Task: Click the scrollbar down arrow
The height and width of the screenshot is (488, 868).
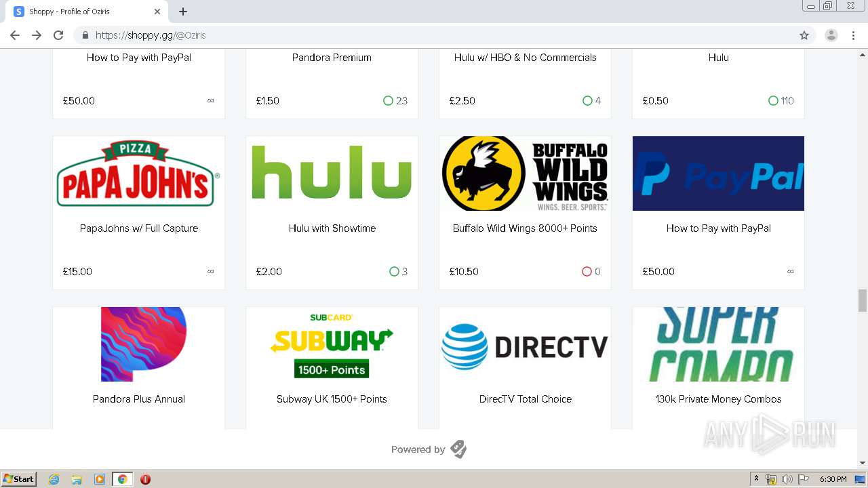Action: pyautogui.click(x=863, y=464)
